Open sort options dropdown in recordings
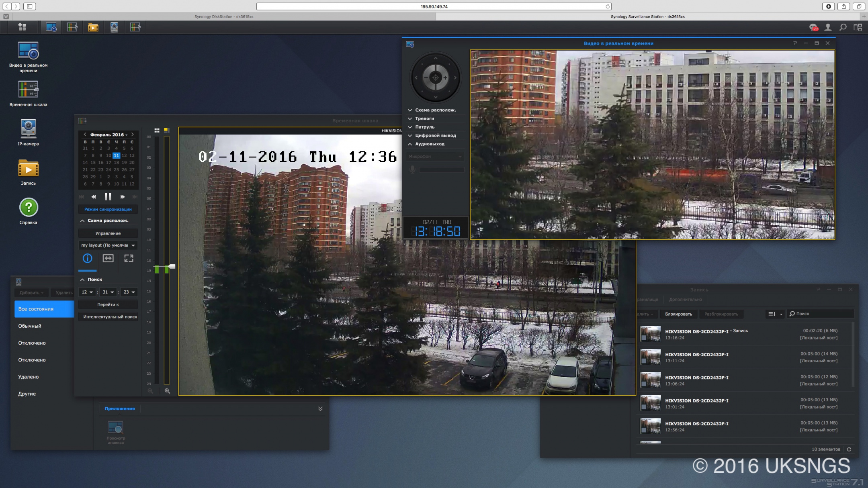This screenshot has height=488, width=868. click(x=775, y=314)
